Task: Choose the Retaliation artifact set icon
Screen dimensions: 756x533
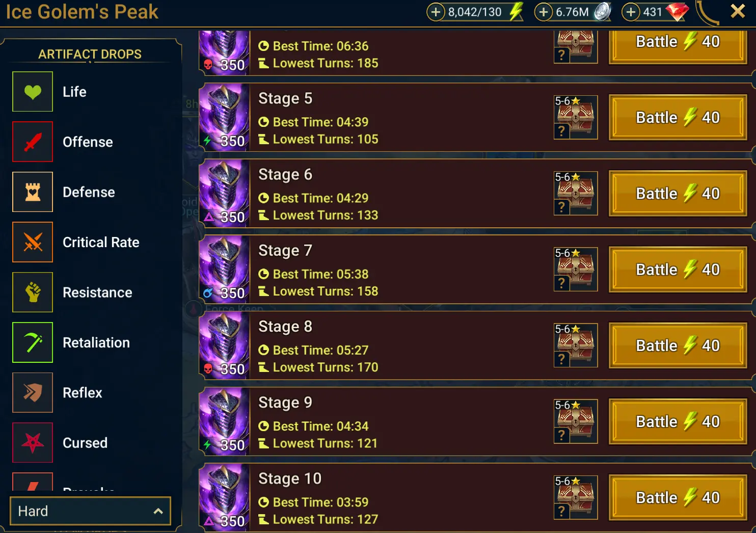Action: pos(33,342)
